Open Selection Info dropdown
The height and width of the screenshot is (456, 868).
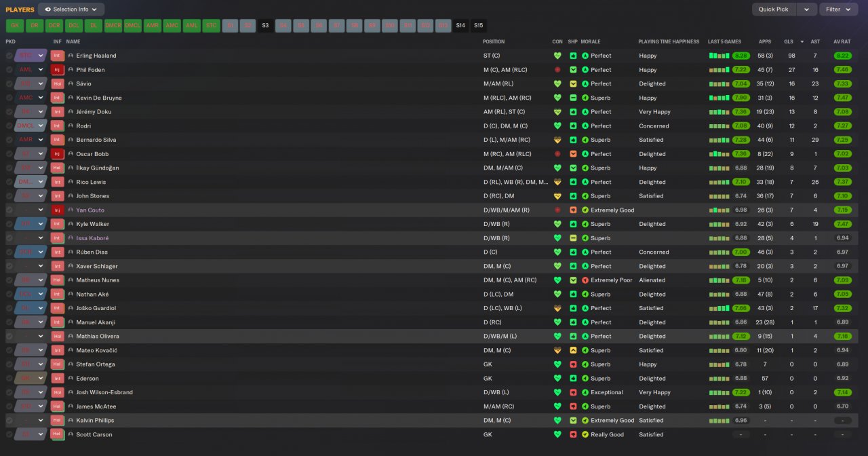pyautogui.click(x=71, y=9)
